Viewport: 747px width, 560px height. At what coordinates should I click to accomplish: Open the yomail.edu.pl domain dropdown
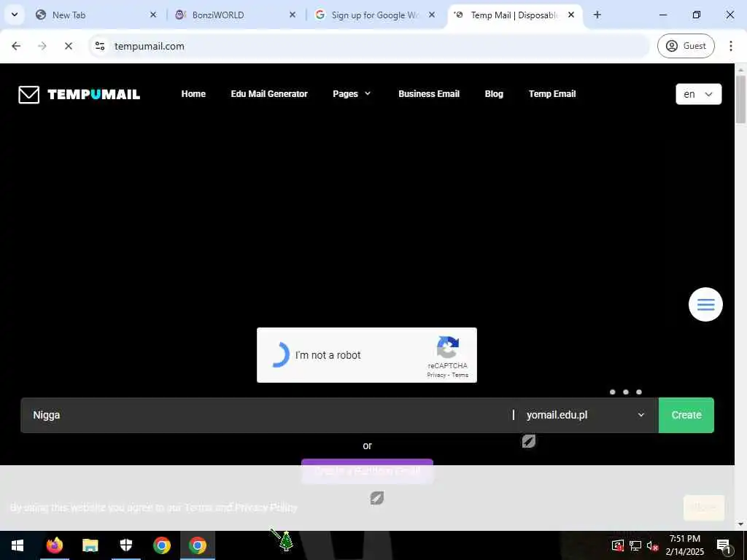[586, 415]
